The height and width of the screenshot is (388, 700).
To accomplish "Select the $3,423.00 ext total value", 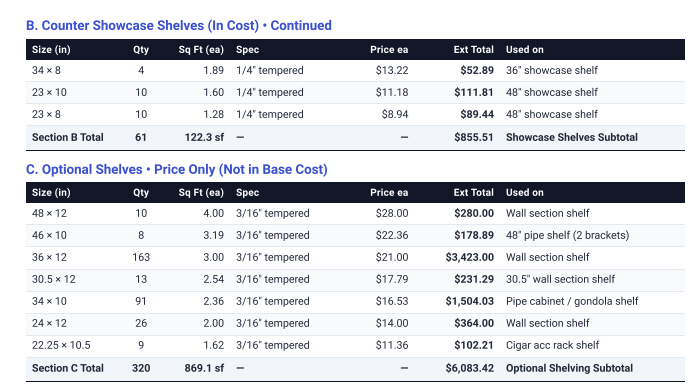I will pos(470,257).
